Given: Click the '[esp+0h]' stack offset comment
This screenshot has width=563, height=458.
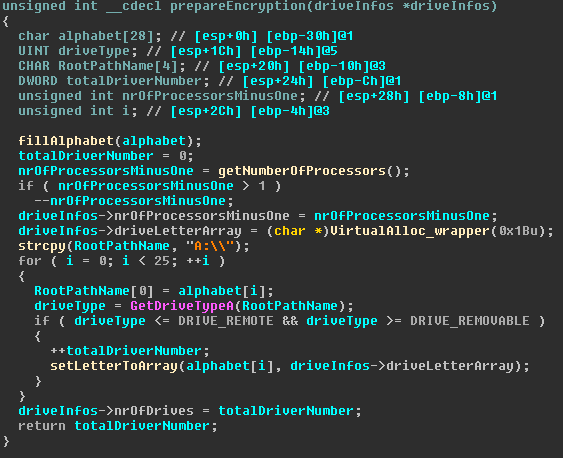Looking at the screenshot, I should [x=225, y=36].
